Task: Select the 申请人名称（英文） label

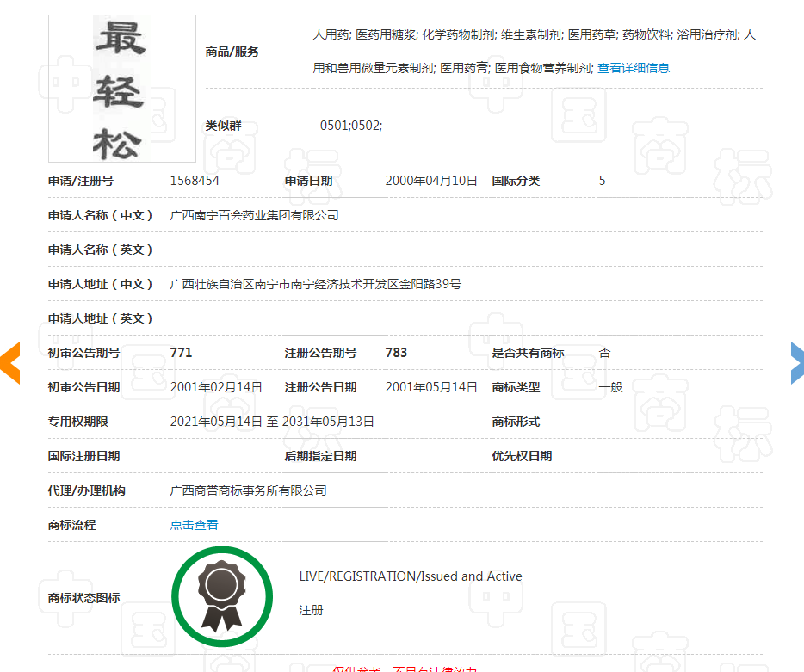Action: [x=101, y=250]
